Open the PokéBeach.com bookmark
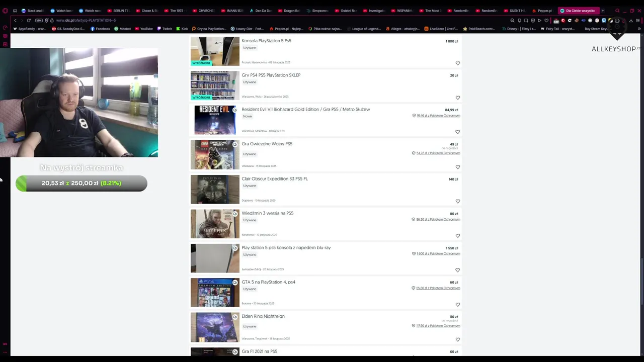The image size is (644, 362). (x=479, y=29)
